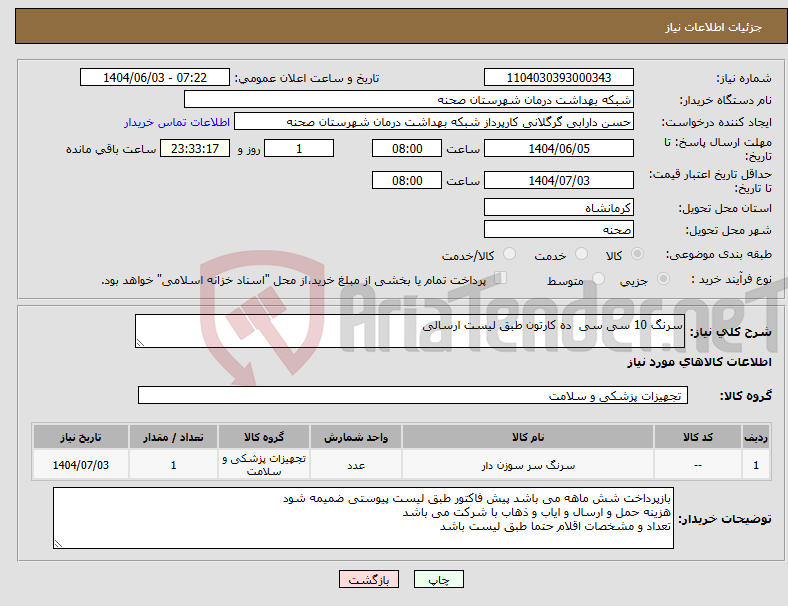Click the نام کالا column header
Screen dimensions: 788x606
pos(528,437)
